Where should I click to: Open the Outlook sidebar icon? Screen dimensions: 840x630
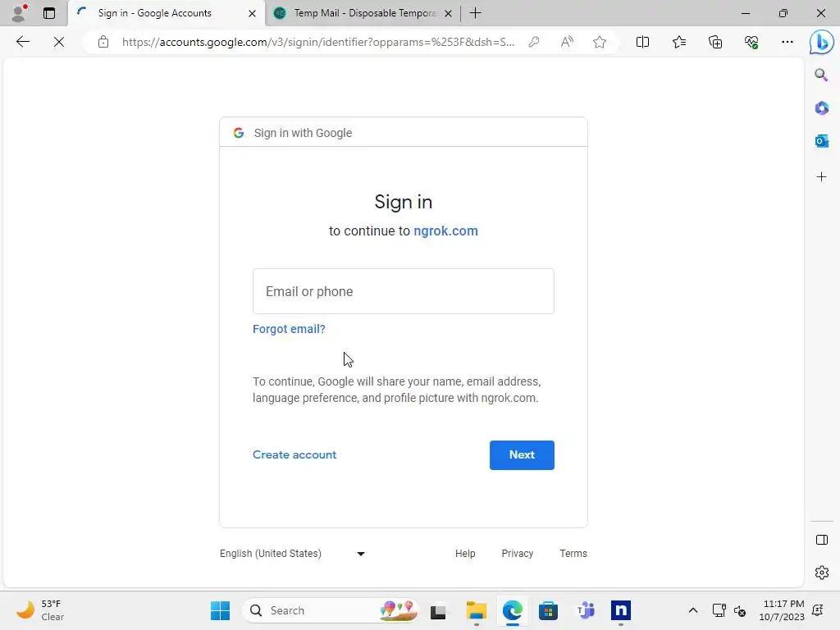[821, 141]
